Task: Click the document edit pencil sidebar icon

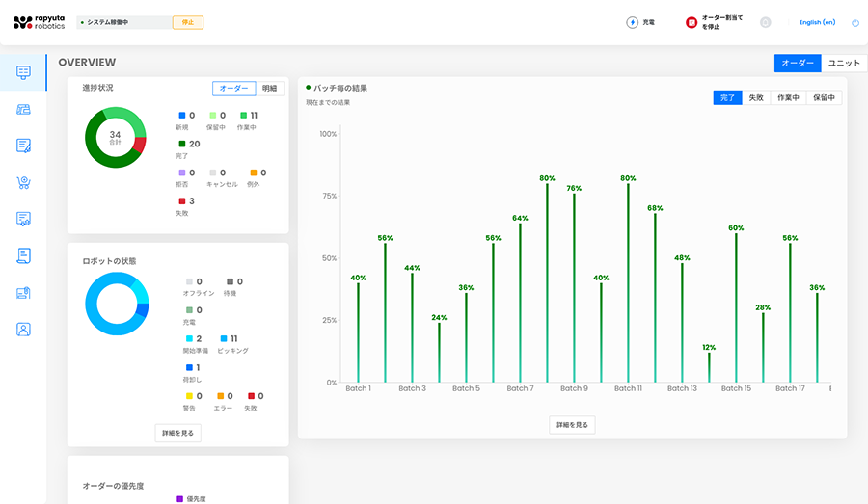Action: (23, 146)
